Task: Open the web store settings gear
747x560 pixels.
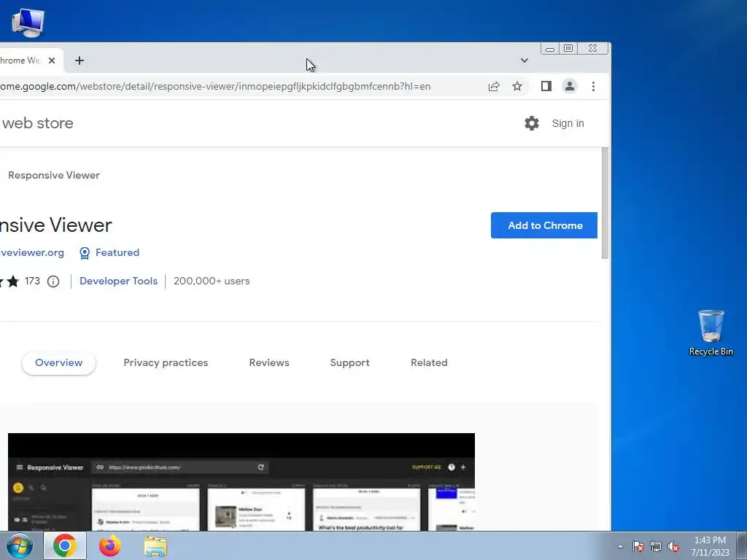Action: (532, 123)
